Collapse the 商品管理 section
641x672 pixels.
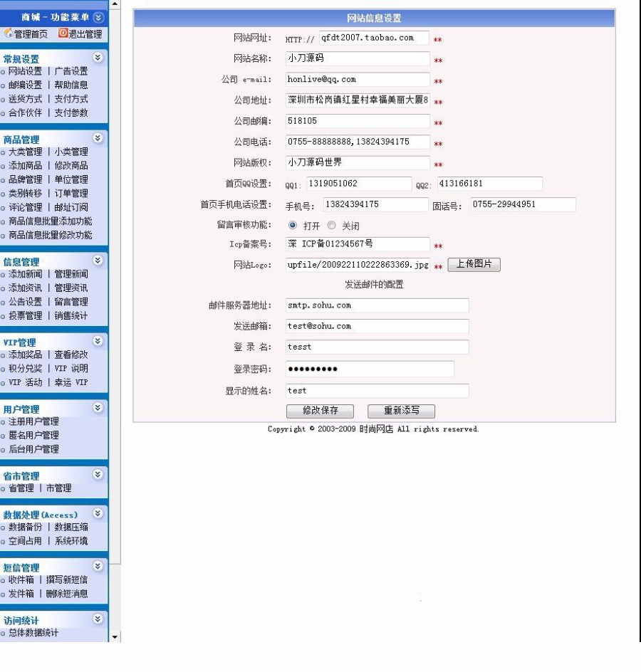(x=98, y=138)
